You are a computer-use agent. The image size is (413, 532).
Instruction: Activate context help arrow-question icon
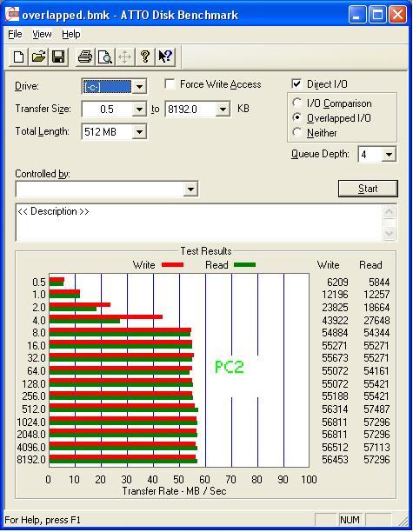click(x=165, y=57)
